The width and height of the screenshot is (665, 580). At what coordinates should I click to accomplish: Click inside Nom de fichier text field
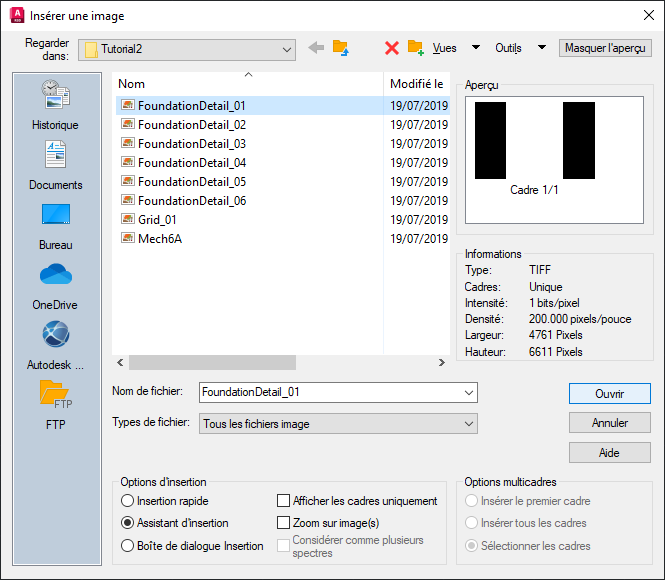[331, 393]
